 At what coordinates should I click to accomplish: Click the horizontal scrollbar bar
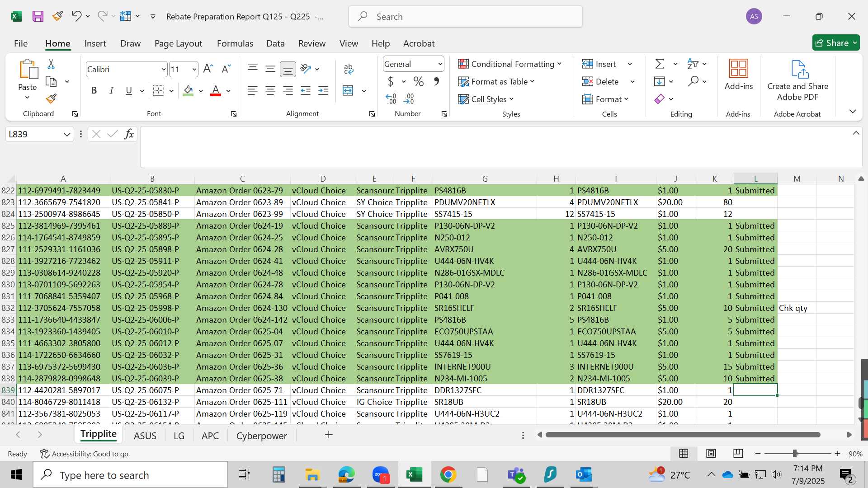[683, 435]
